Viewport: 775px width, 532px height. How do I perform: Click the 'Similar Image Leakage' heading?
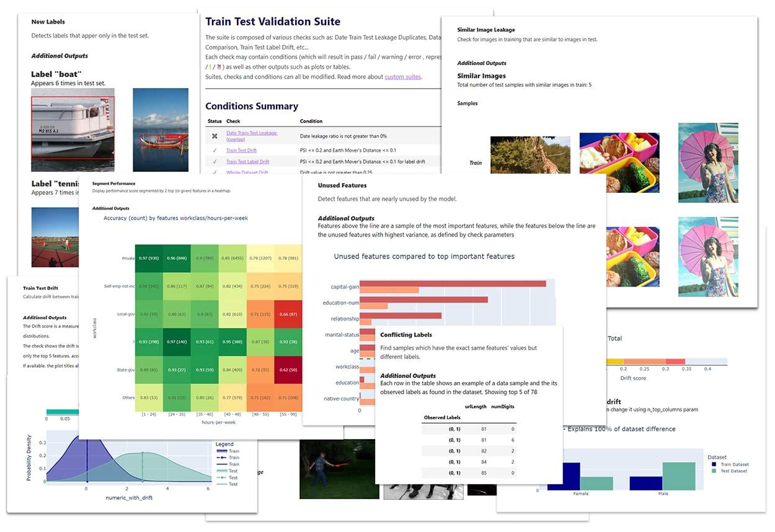click(x=486, y=30)
